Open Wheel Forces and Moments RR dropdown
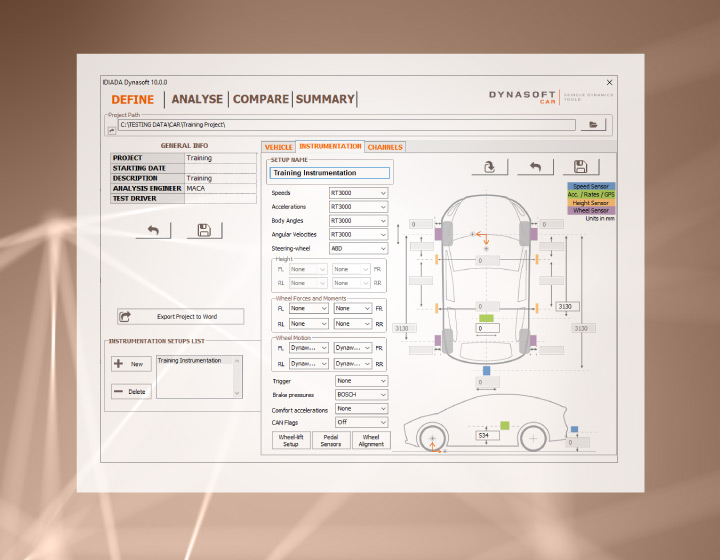 point(353,324)
